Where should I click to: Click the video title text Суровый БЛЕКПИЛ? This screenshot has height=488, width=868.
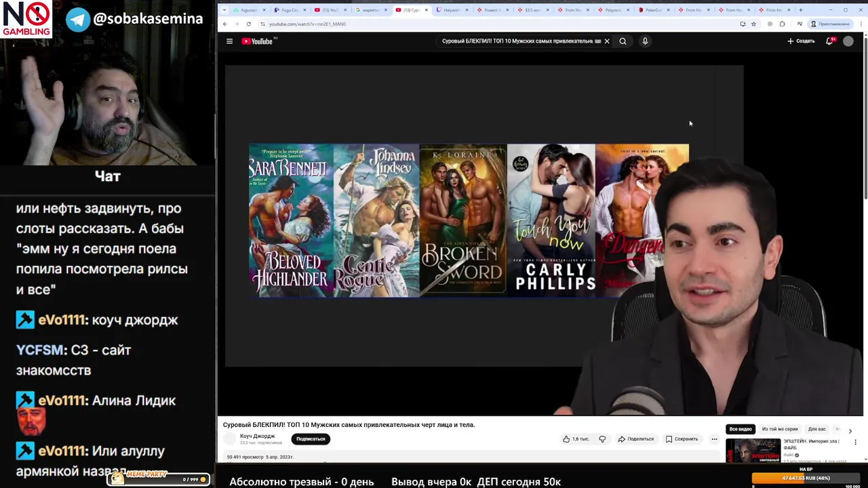[349, 425]
